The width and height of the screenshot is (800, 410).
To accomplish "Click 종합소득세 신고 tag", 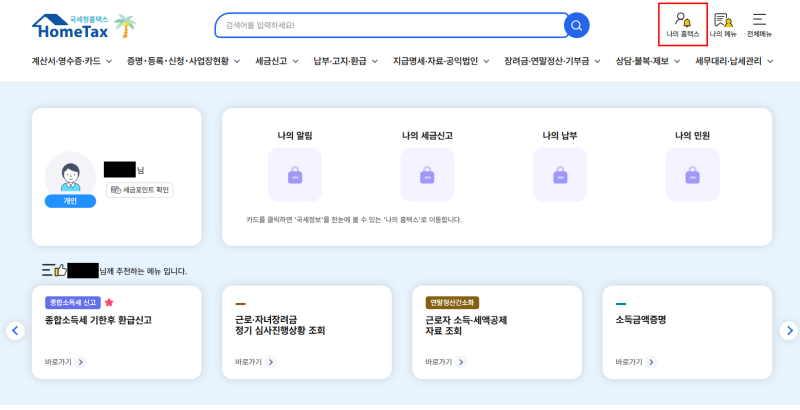I will (73, 302).
